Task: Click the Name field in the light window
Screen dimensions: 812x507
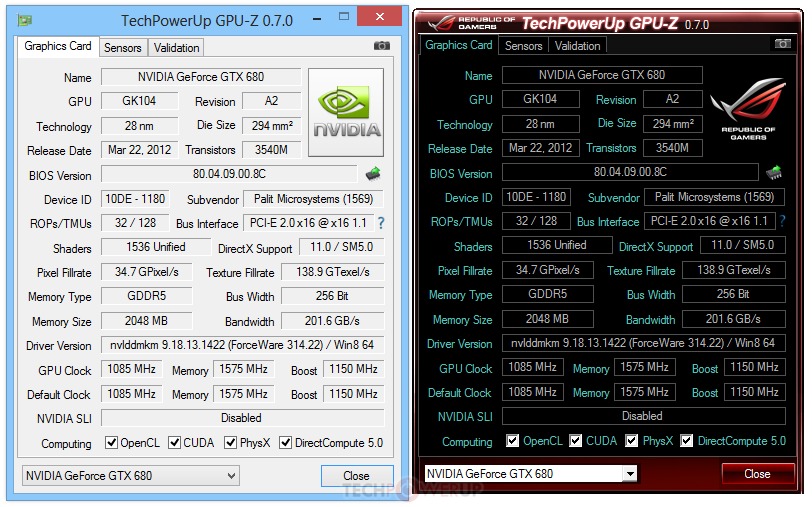Action: point(201,77)
